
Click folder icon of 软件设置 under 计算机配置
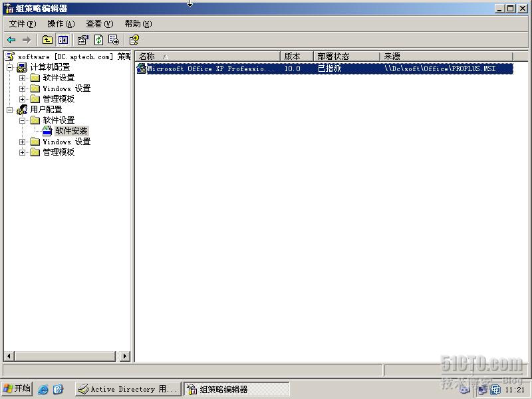click(x=35, y=78)
